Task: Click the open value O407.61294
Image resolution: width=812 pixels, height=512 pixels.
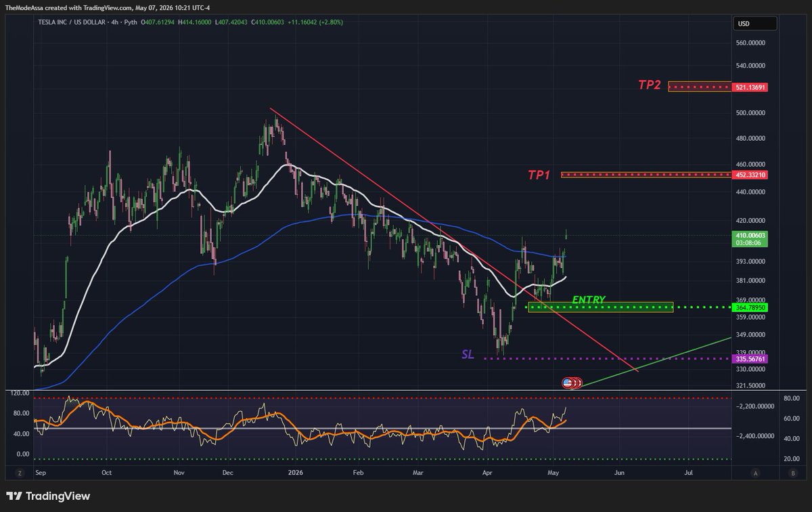Action: (x=159, y=22)
